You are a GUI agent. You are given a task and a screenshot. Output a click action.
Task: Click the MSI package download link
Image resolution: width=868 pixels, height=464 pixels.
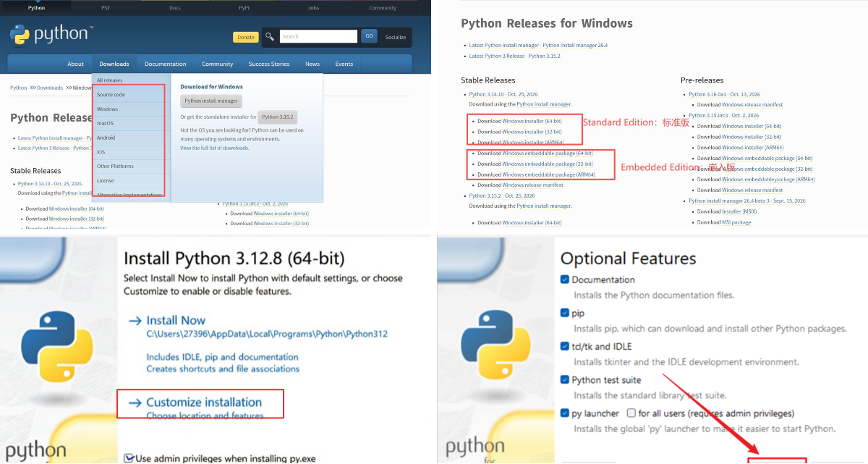[x=736, y=222]
